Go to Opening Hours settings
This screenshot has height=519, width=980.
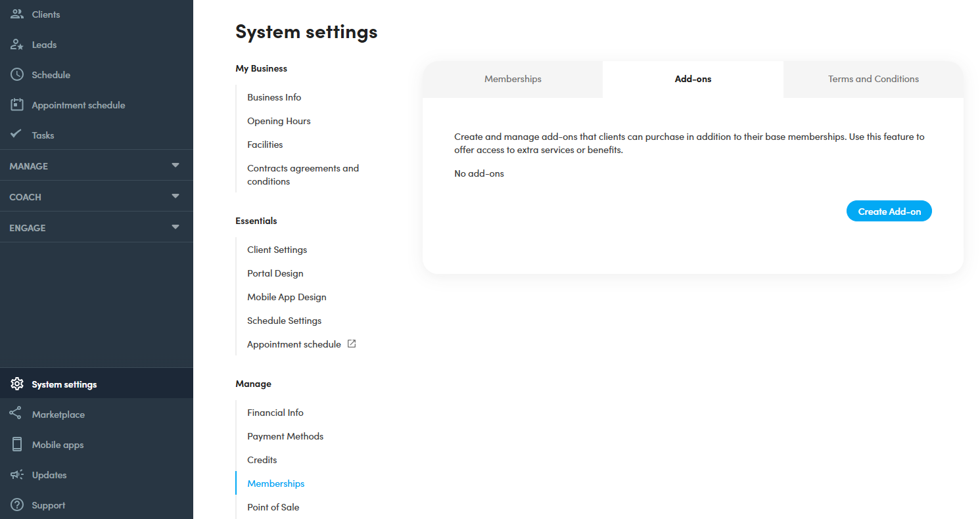(x=279, y=121)
